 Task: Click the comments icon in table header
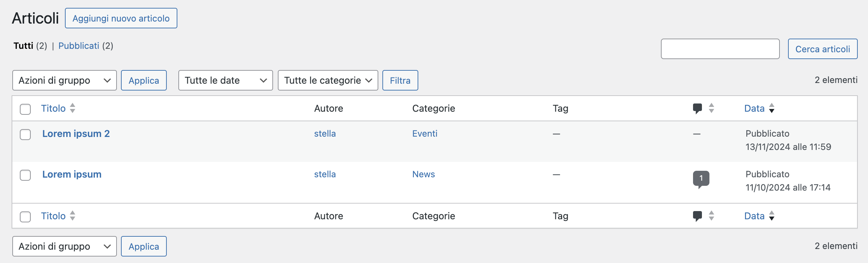697,109
